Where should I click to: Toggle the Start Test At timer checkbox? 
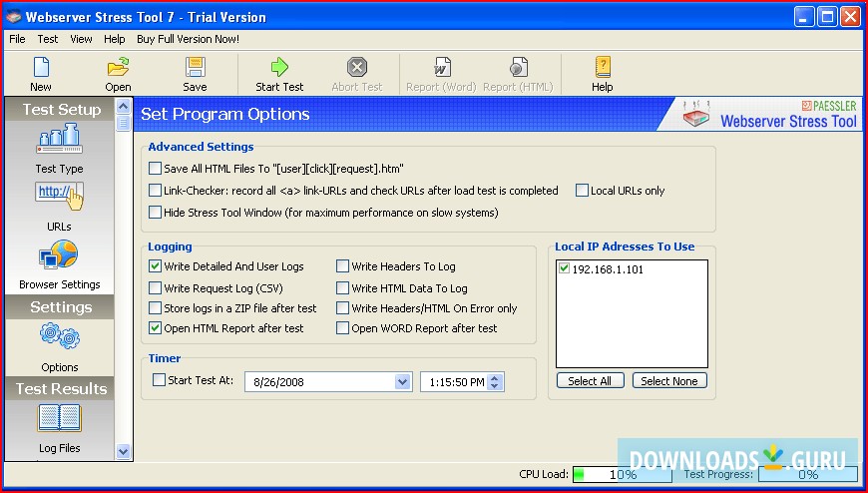point(159,380)
